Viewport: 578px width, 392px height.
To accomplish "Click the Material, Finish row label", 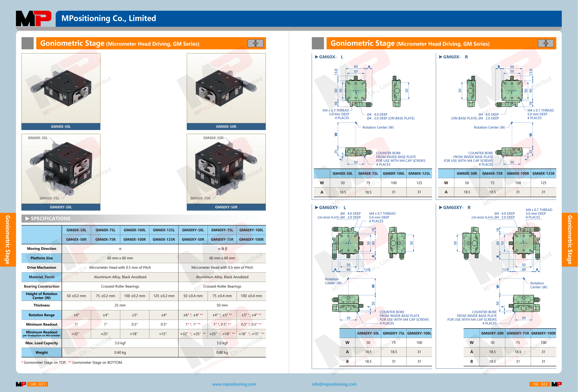I will coord(42,277).
